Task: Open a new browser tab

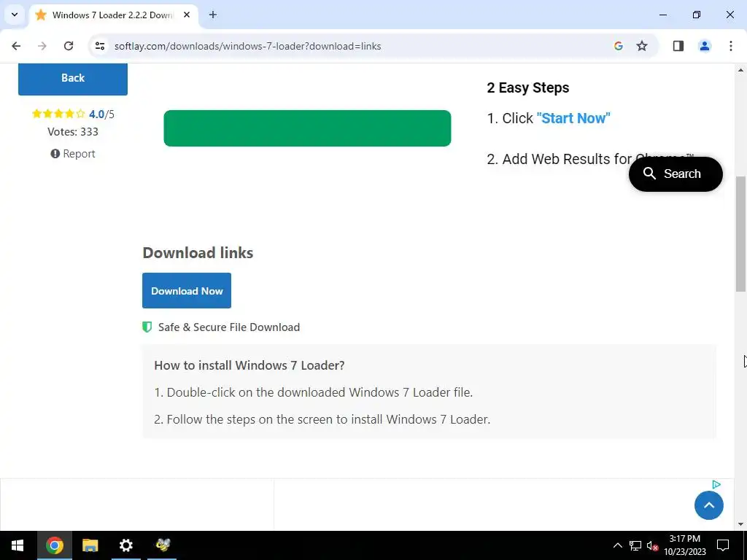Action: tap(213, 15)
